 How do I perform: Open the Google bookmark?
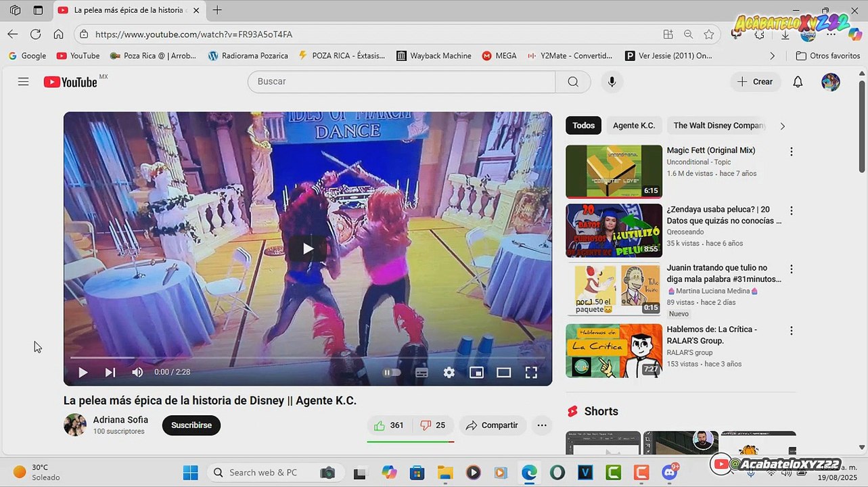coord(27,56)
